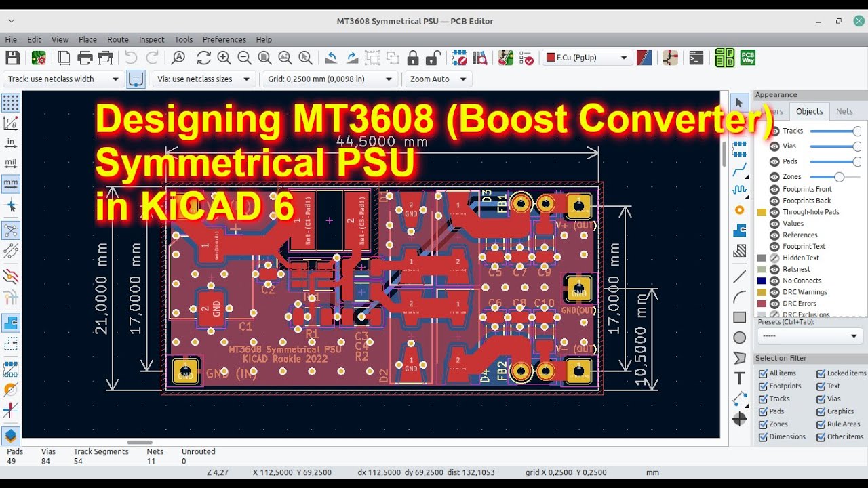Select the Draw Rectangle tool

tap(739, 317)
